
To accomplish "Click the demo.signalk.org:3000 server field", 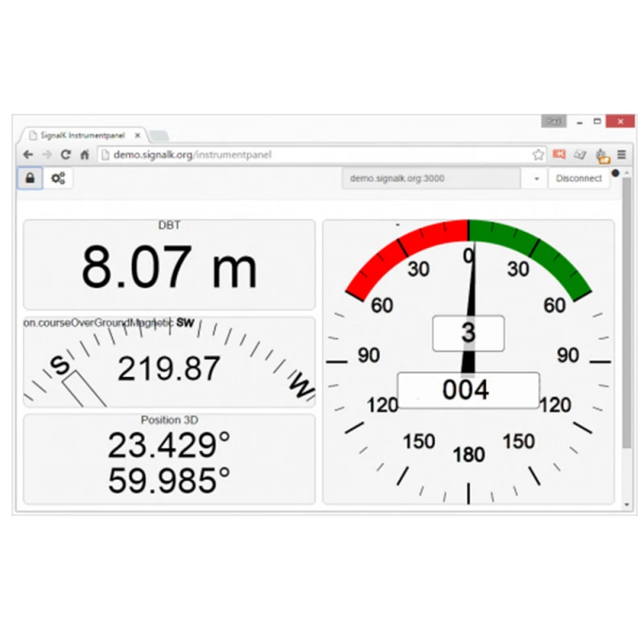I will click(431, 179).
